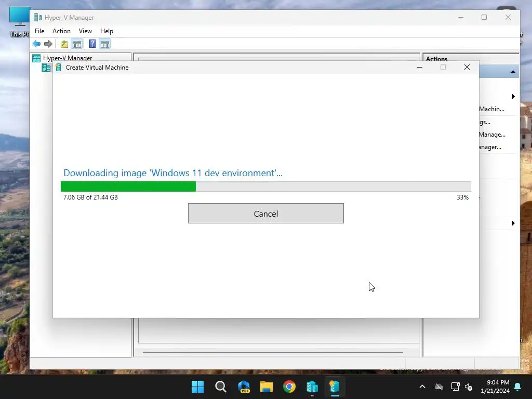The height and width of the screenshot is (399, 532).
Task: Open the Windows Start menu
Action: click(x=197, y=387)
